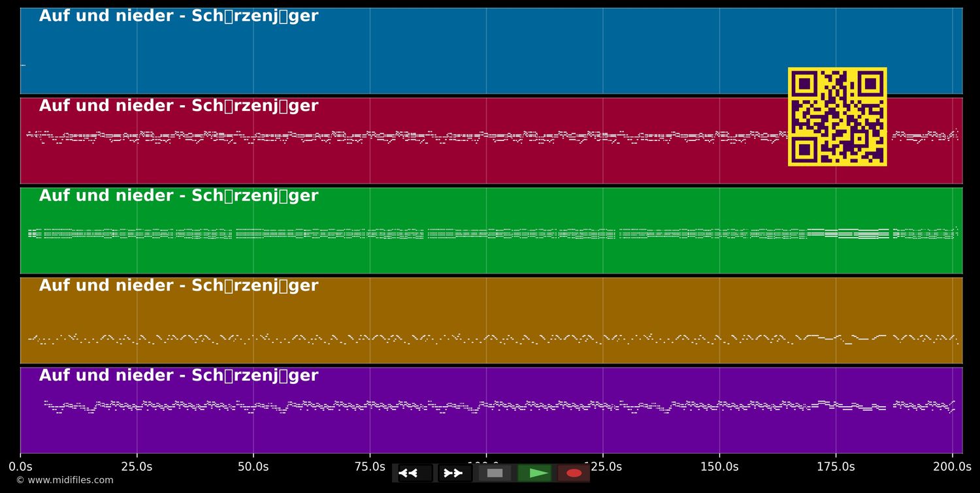Jump to the 25.0s time marker
Screen dimensions: 980x493
pyautogui.click(x=137, y=467)
